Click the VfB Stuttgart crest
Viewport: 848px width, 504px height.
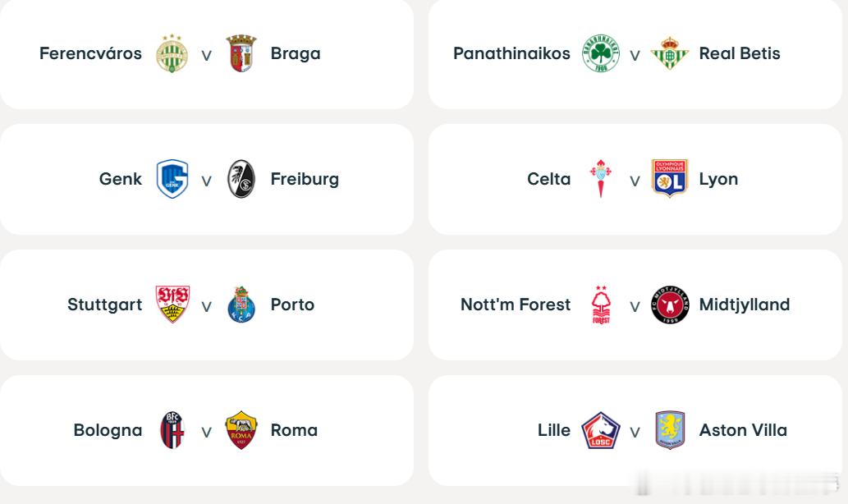click(x=172, y=305)
